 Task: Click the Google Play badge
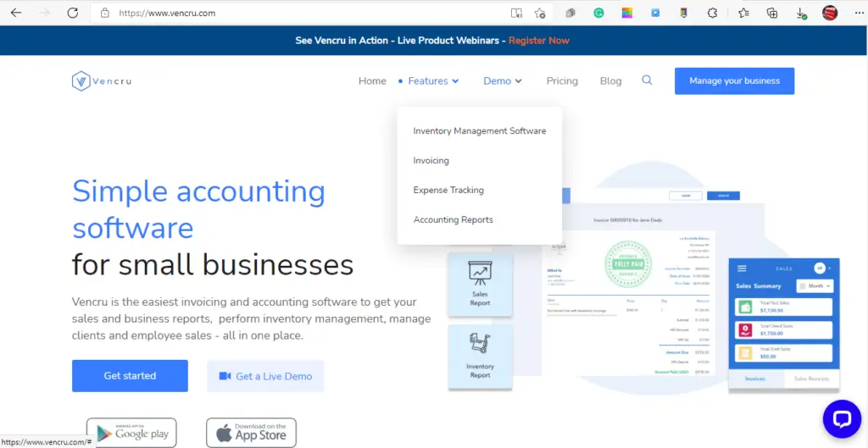point(131,433)
